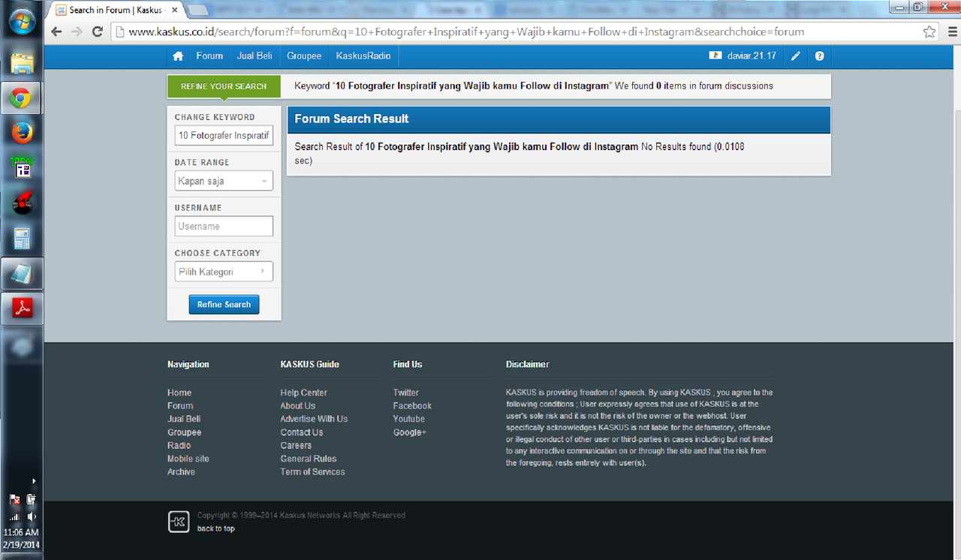This screenshot has width=961, height=560.
Task: Open the Twitter link
Action: 406,393
